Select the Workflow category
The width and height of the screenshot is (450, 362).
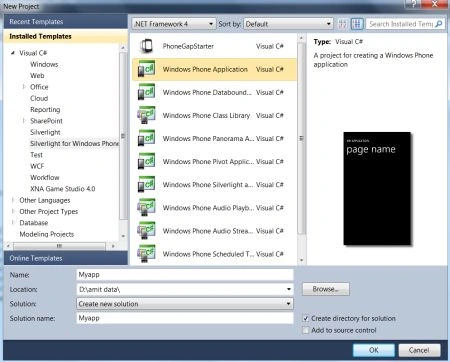[x=45, y=177]
